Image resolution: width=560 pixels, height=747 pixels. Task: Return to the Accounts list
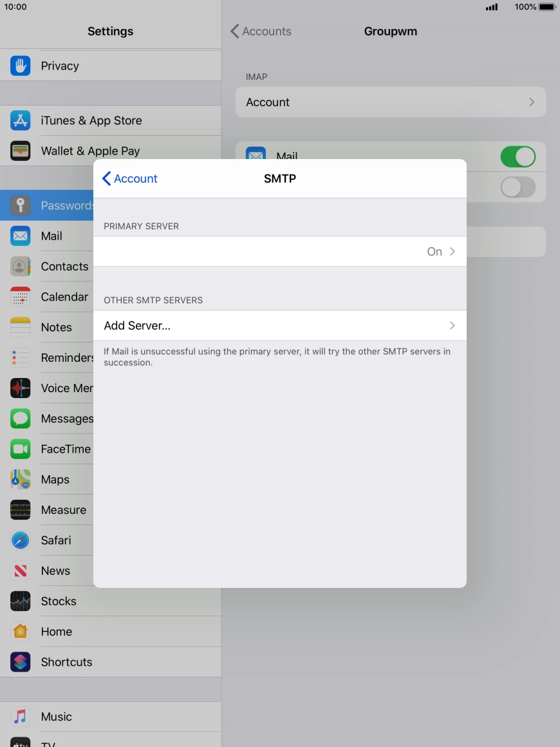point(261,32)
